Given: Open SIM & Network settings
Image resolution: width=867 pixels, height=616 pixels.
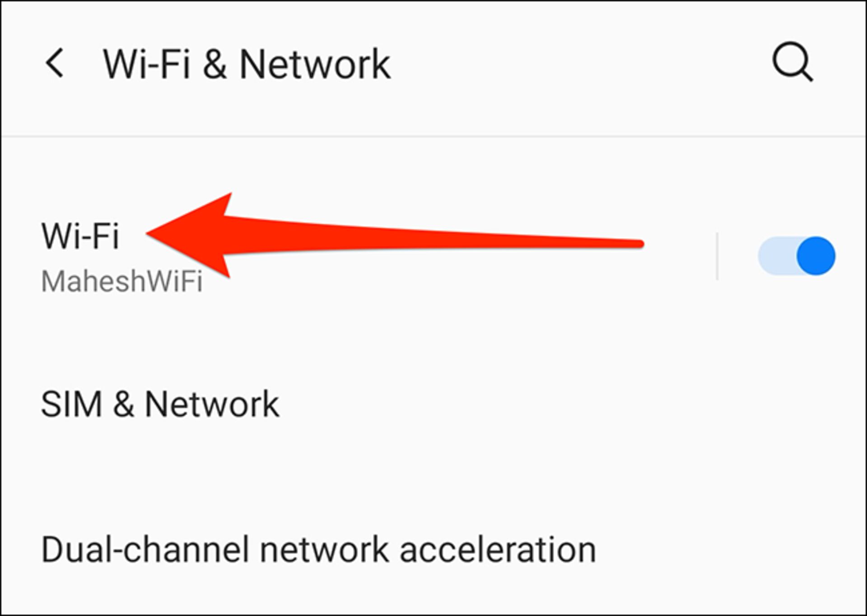Looking at the screenshot, I should (x=433, y=404).
